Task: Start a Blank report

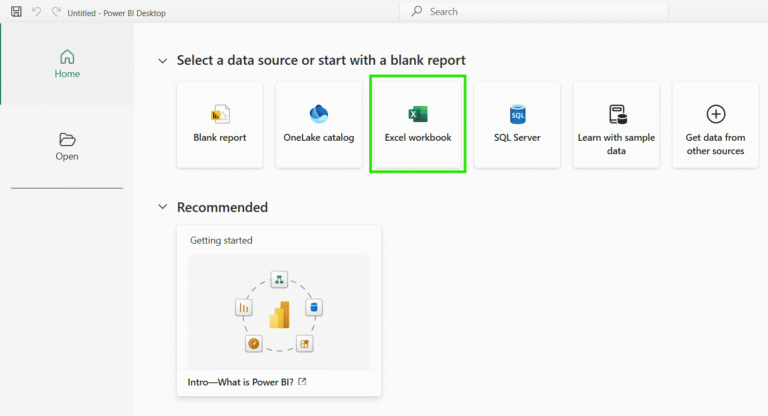Action: click(220, 124)
